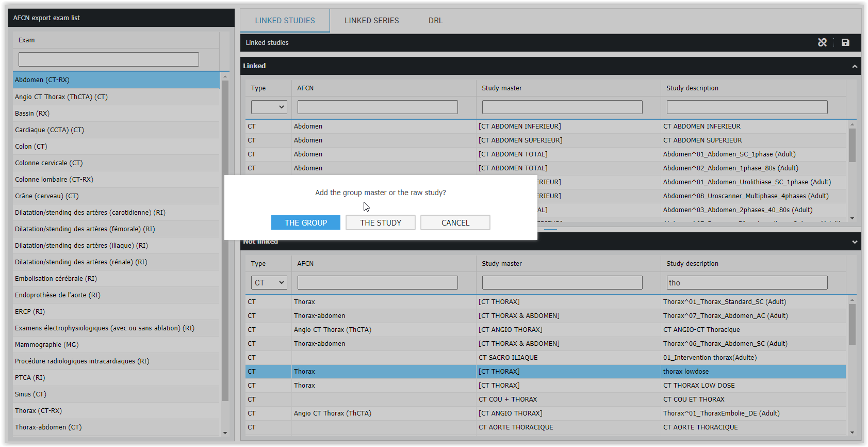Click THE GROUP button in the dialog
Viewport: 868px width, 447px height.
click(x=305, y=222)
